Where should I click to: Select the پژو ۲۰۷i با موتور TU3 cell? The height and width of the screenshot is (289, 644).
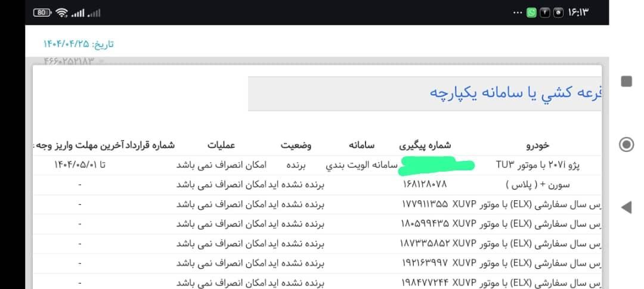[538, 165]
